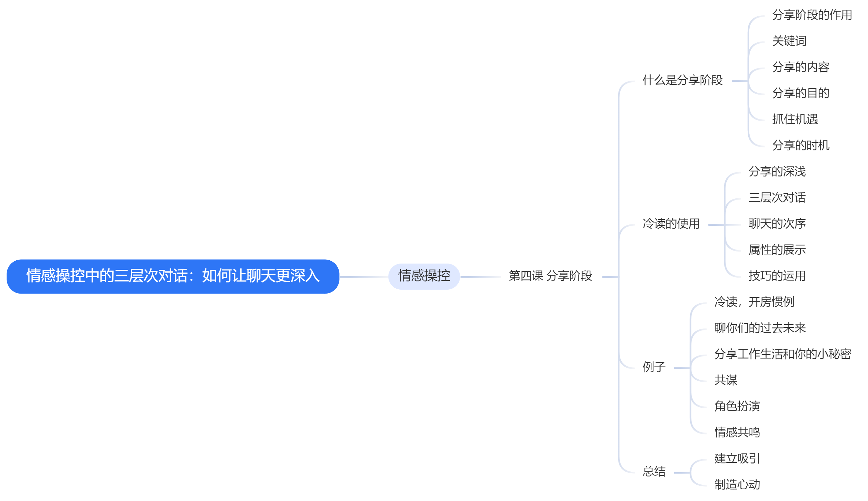Click the 分享阶段的作用 leaf
Image resolution: width=868 pixels, height=501 pixels.
812,15
